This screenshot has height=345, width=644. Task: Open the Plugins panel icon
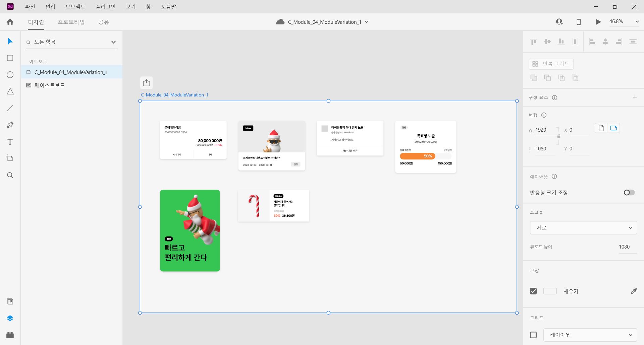10,335
